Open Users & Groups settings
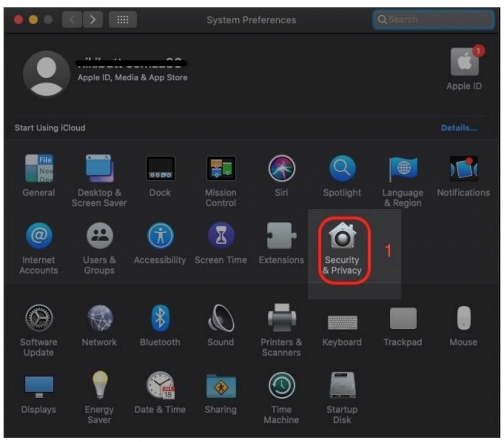 tap(99, 237)
